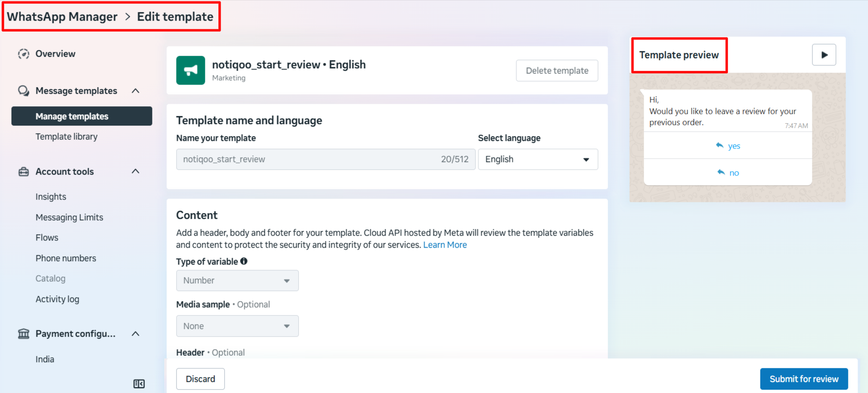Image resolution: width=868 pixels, height=393 pixels.
Task: Click the Payment configuration bank icon
Action: pos(24,334)
